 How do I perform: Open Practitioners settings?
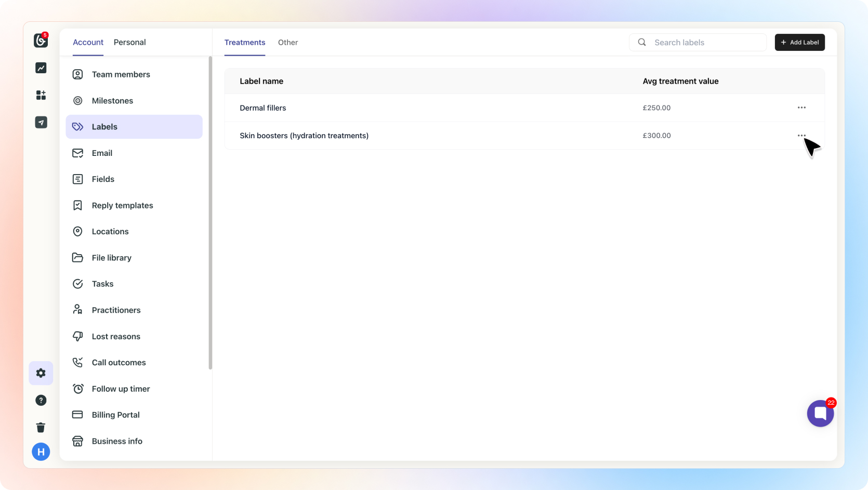pos(134,310)
